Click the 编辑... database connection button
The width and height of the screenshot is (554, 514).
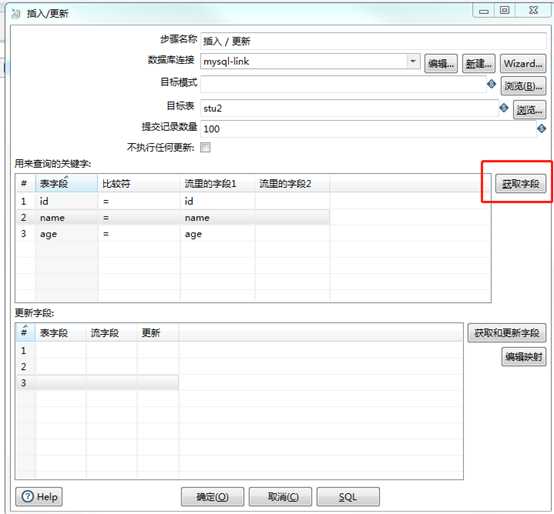[x=441, y=64]
